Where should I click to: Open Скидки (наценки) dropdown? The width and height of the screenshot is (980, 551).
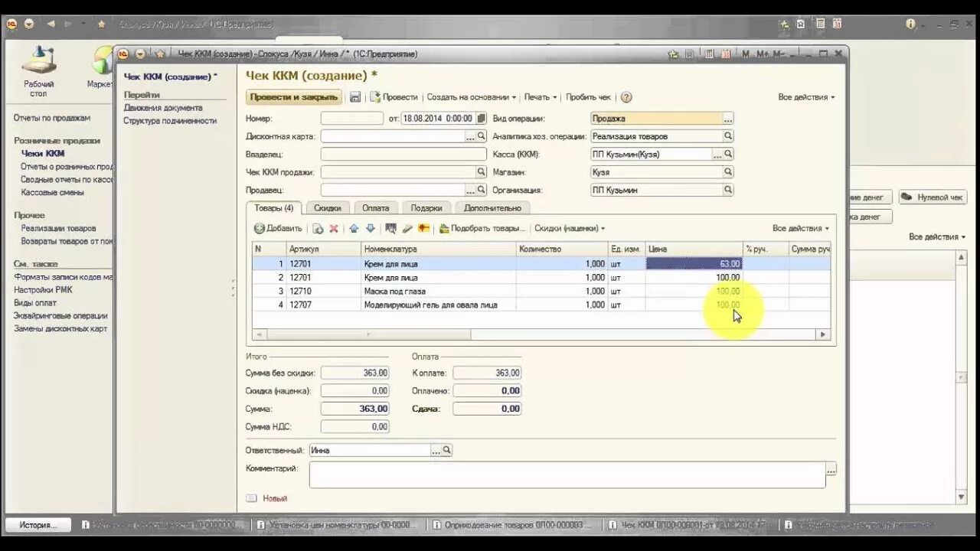[x=570, y=228]
